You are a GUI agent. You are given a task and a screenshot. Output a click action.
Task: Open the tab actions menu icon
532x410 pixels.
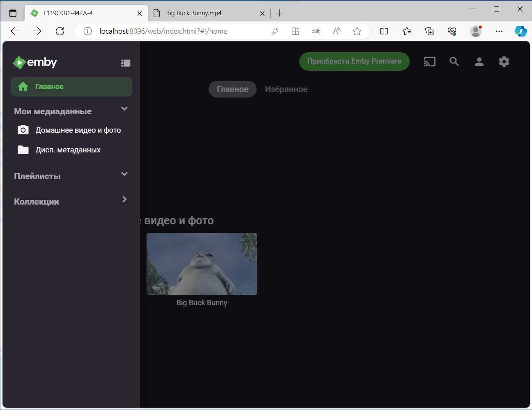13,13
